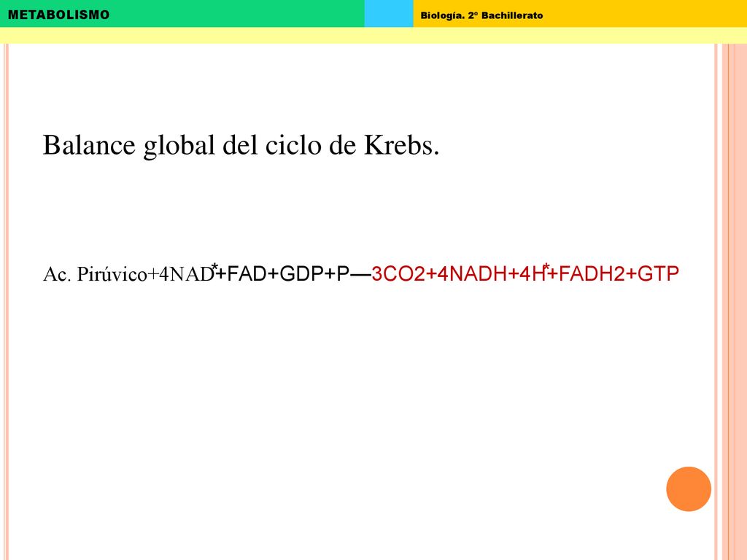
Task: Click the METABOLISMO header text
Action: (58, 15)
